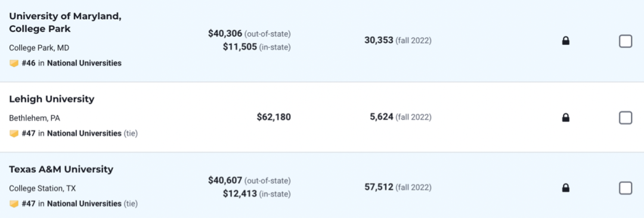644x218 pixels.
Task: Click the College Station, TX location text
Action: click(42, 188)
